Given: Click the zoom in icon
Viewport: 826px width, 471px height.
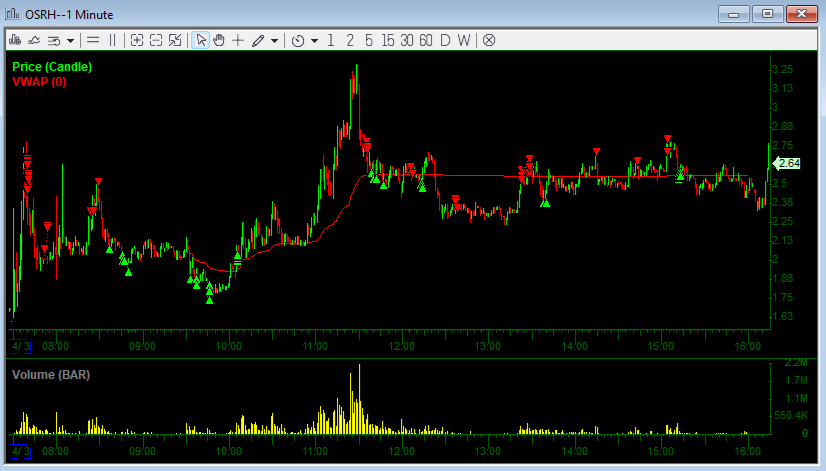Looking at the screenshot, I should pyautogui.click(x=137, y=40).
